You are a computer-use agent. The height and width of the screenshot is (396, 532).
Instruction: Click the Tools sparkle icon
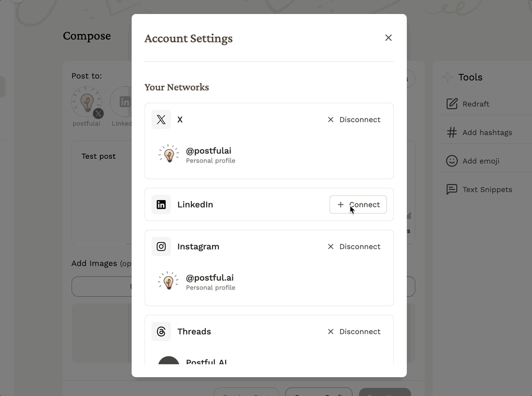[447, 77]
